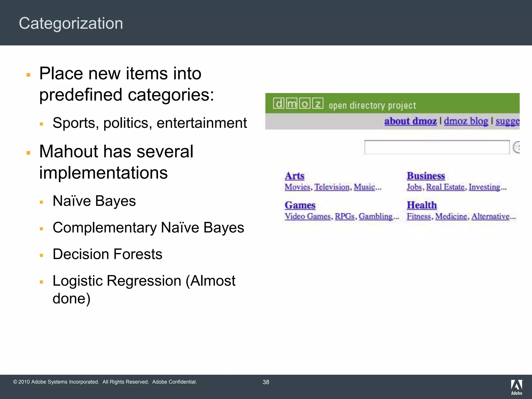Viewport: 532px width, 399px height.
Task: Click the Video Games subcategory link
Action: point(308,216)
